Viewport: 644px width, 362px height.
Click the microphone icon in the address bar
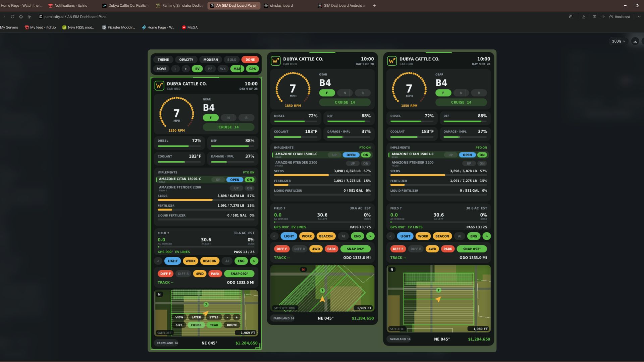(29, 17)
